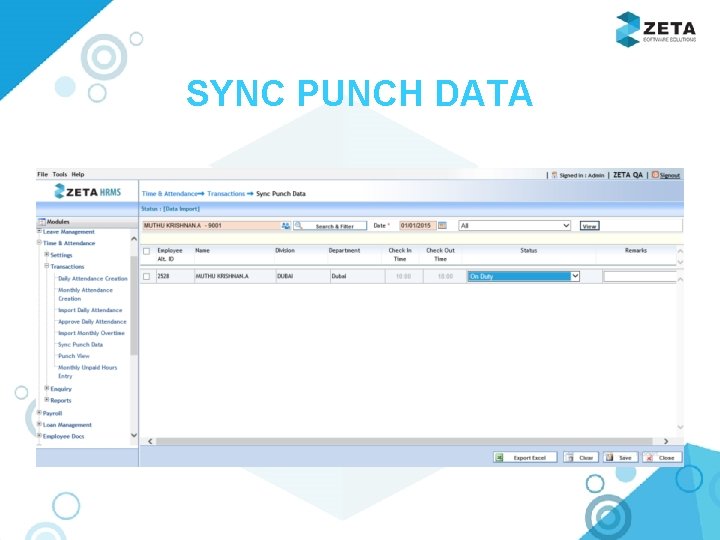Click the Check In Time field
The width and height of the screenshot is (720, 540).
(403, 276)
